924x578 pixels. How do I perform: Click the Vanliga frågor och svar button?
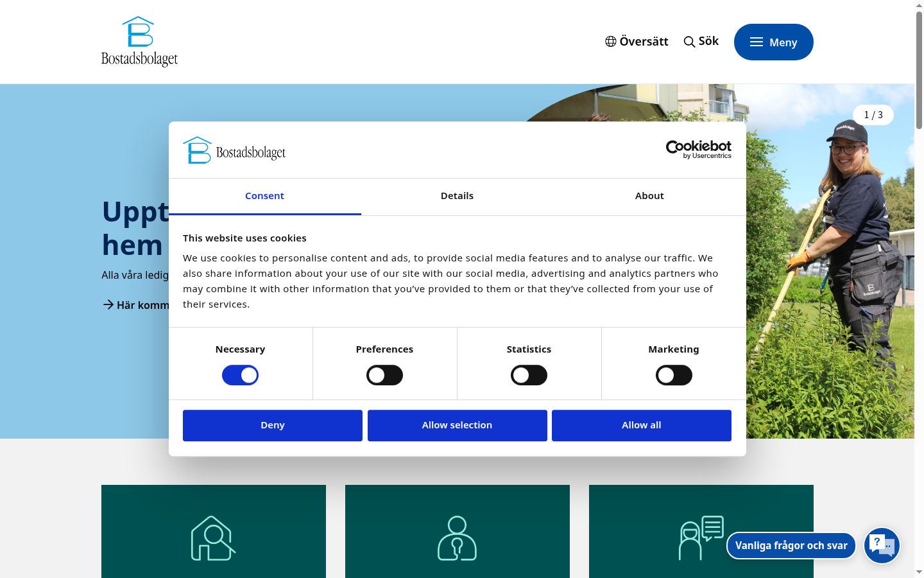click(791, 545)
